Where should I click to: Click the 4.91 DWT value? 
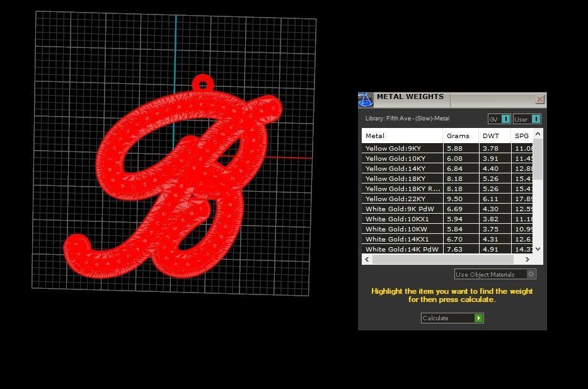[x=490, y=250]
